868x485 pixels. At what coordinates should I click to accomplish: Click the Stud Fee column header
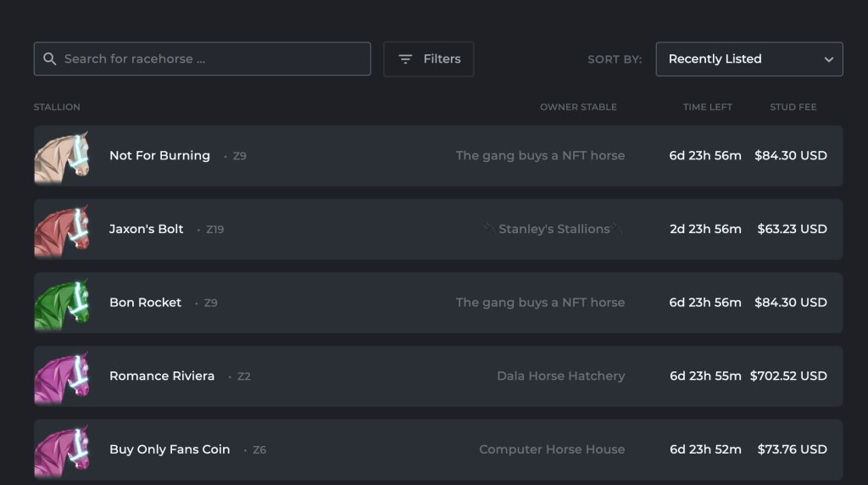pos(793,108)
